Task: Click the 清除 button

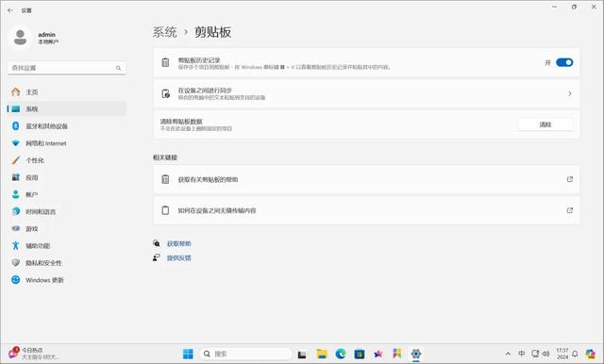Action: coord(545,124)
